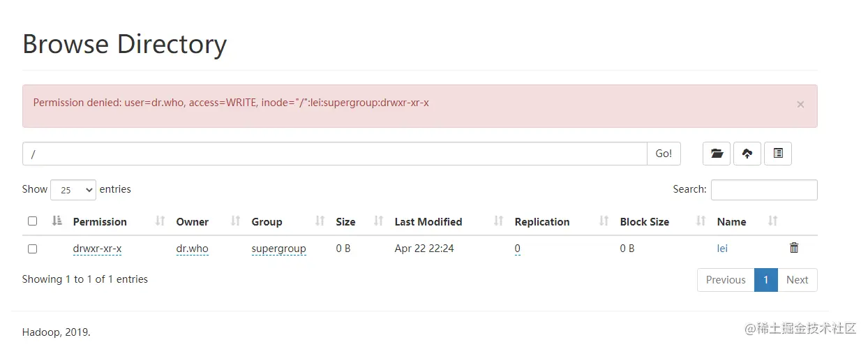
Task: Toggle the select-all header checkbox
Action: point(32,221)
